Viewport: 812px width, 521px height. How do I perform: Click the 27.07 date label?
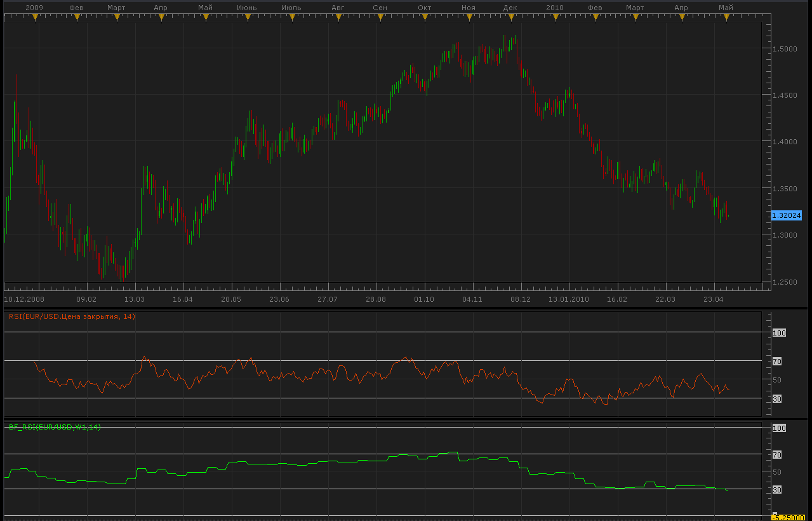coord(328,299)
